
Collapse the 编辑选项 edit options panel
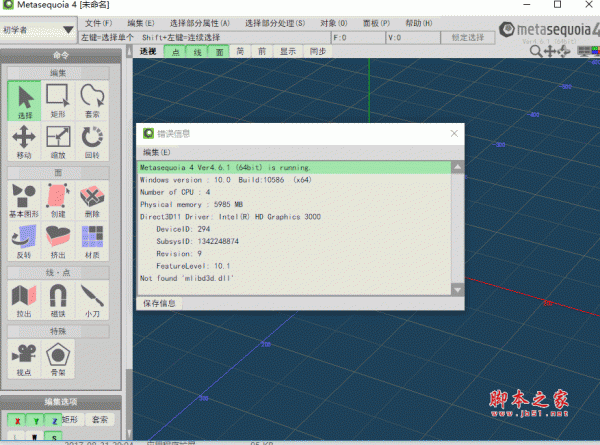(61, 401)
